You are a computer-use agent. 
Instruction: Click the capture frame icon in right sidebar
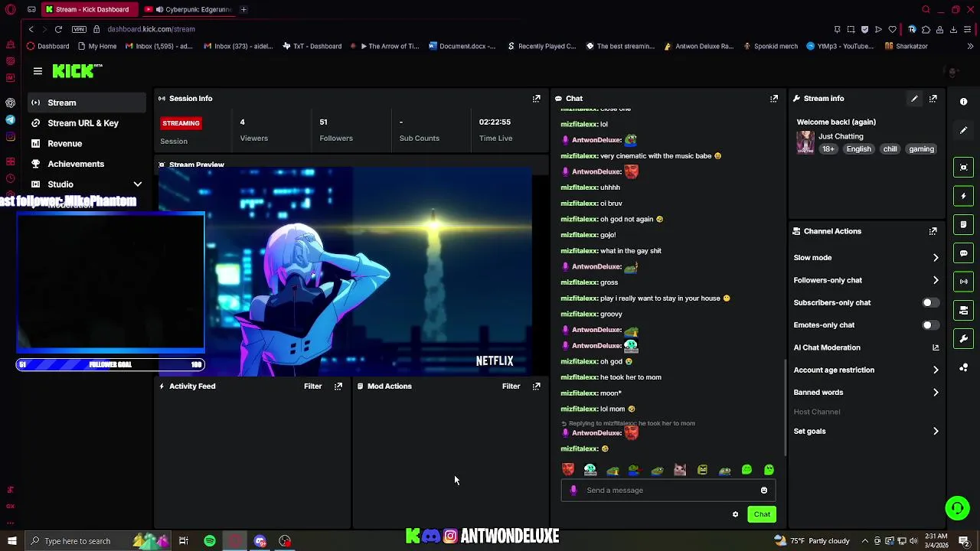click(x=964, y=168)
